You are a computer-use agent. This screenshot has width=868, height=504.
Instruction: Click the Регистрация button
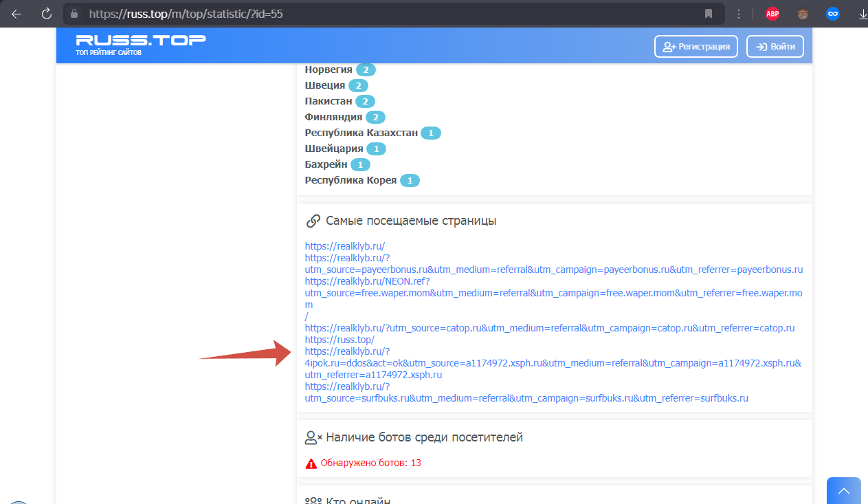point(696,47)
